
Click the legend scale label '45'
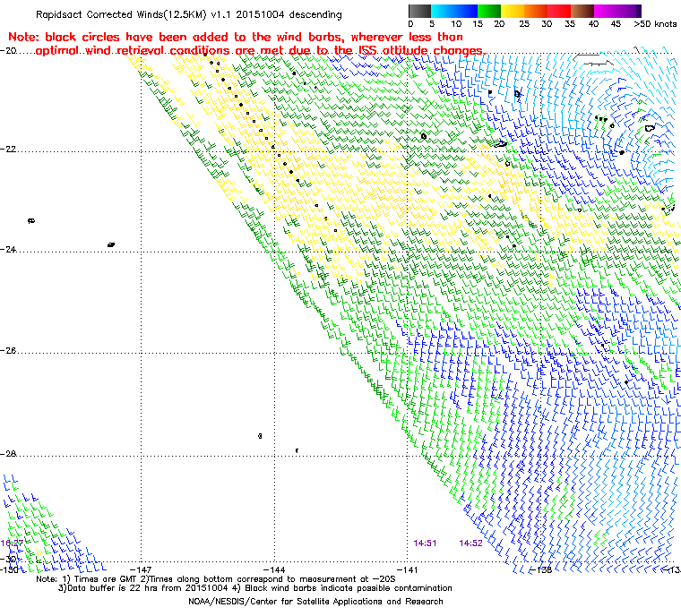pyautogui.click(x=616, y=24)
